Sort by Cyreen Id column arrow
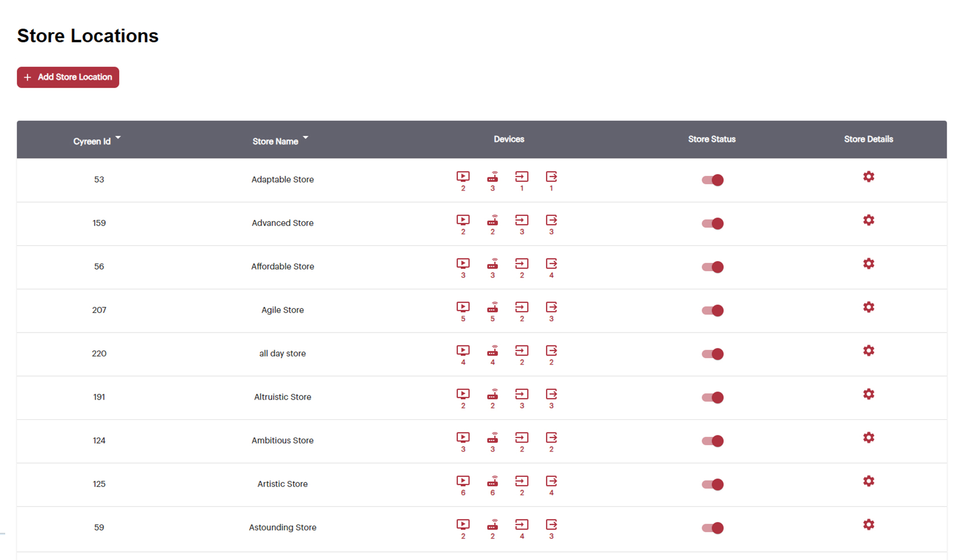 pyautogui.click(x=118, y=138)
